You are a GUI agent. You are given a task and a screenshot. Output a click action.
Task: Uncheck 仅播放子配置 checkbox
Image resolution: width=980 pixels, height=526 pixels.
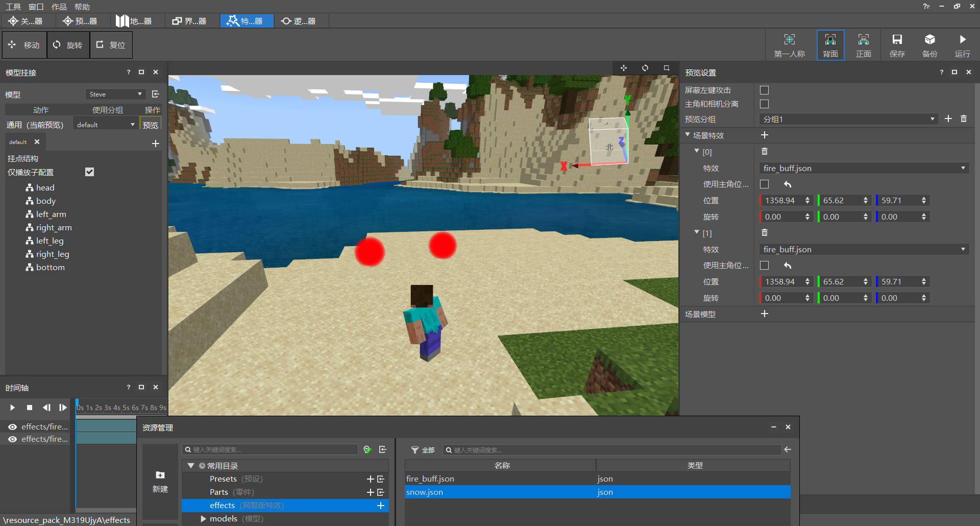[90, 172]
